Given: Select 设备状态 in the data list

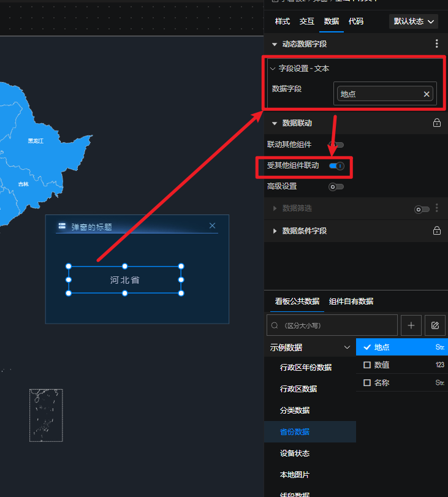Looking at the screenshot, I should tap(294, 453).
